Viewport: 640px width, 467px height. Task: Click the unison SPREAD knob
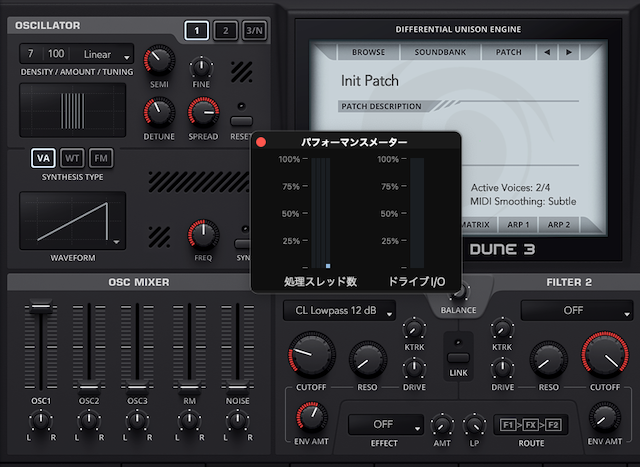[x=203, y=112]
